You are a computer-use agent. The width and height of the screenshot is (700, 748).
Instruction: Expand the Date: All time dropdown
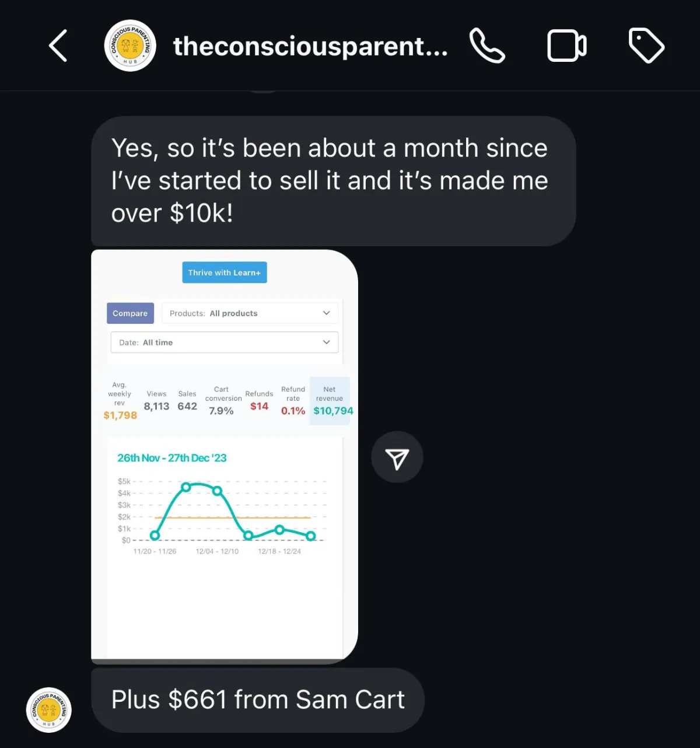225,342
